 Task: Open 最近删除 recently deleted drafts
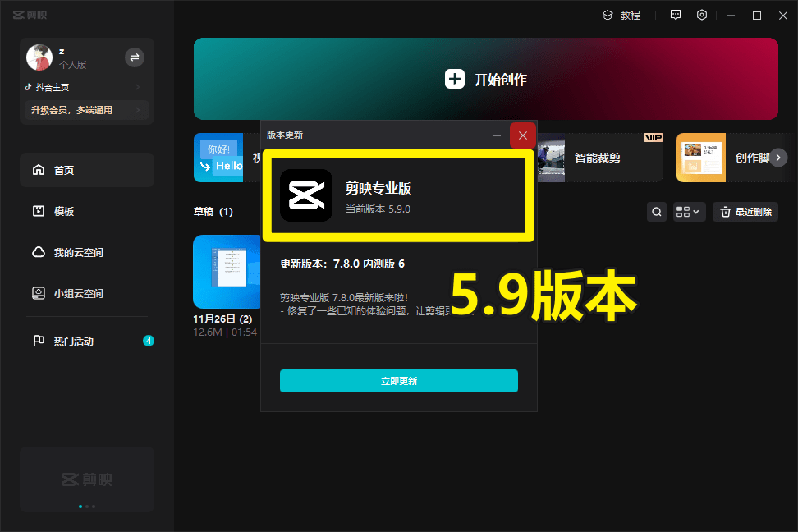tap(745, 211)
